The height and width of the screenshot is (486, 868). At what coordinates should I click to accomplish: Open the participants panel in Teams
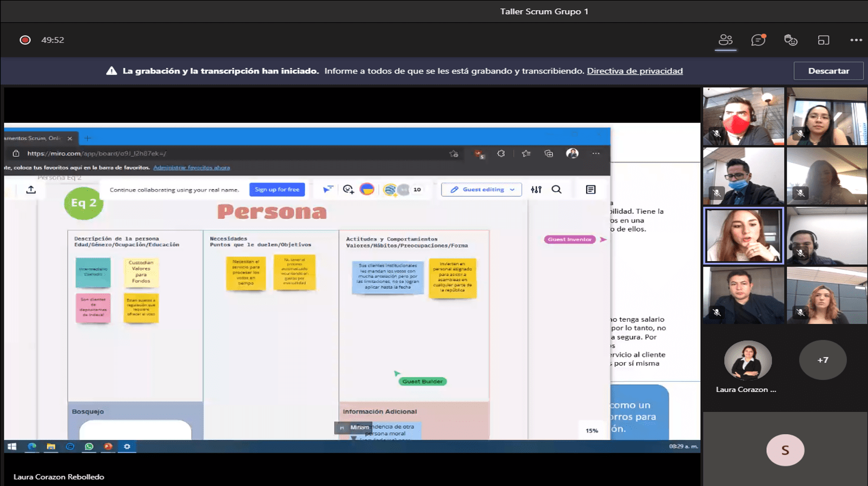coord(725,40)
